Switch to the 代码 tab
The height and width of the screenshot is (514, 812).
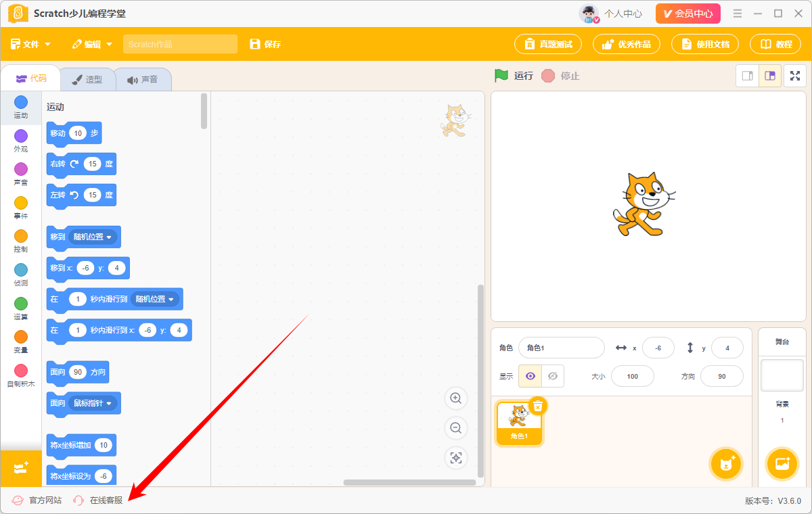point(31,78)
